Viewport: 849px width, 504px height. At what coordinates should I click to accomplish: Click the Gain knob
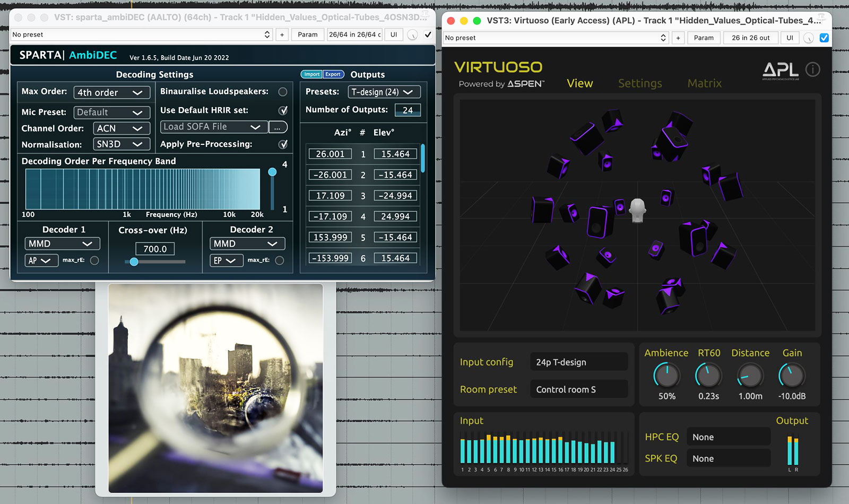[791, 376]
